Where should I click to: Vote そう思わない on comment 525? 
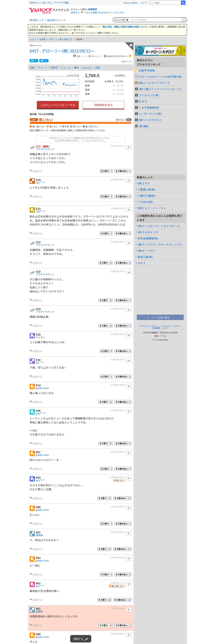(x=123, y=171)
